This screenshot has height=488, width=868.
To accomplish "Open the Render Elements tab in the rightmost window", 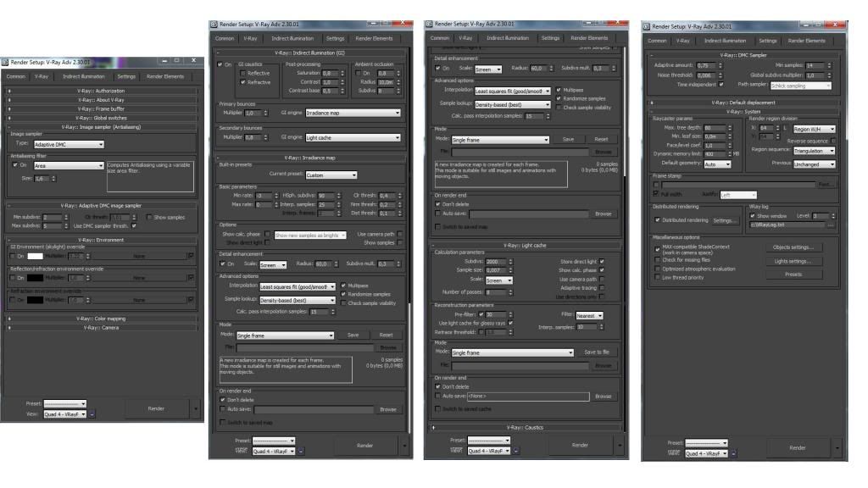I will point(807,41).
